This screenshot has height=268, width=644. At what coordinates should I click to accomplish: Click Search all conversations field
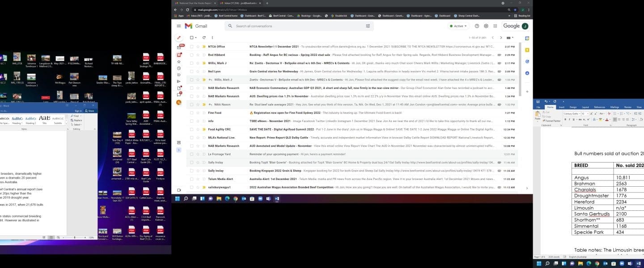click(300, 26)
